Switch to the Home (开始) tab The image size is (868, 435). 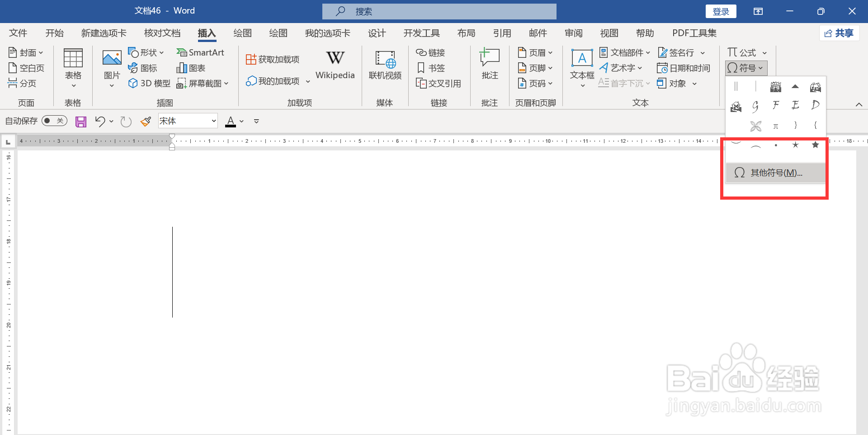click(x=54, y=33)
